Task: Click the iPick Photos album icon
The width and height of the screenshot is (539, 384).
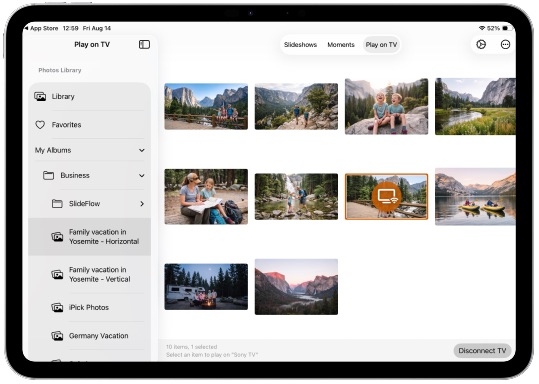Action: [57, 307]
